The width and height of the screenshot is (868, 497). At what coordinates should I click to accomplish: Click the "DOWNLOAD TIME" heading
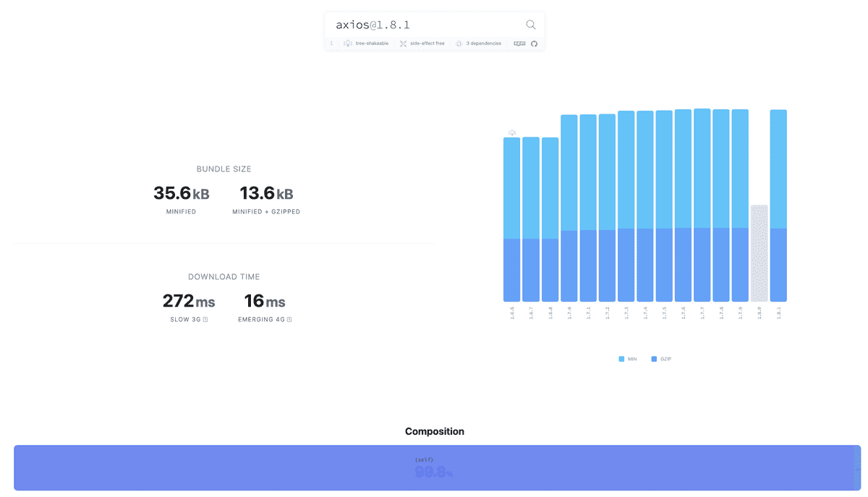point(224,277)
